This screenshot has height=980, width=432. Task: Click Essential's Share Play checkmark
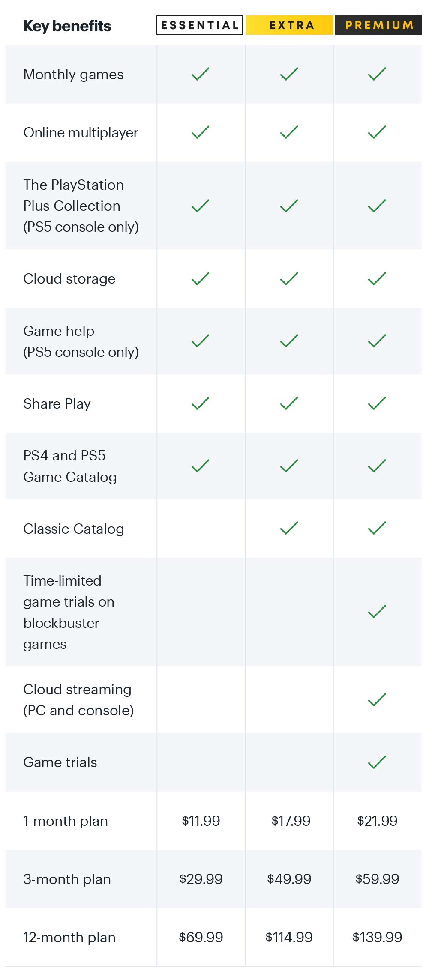click(200, 403)
